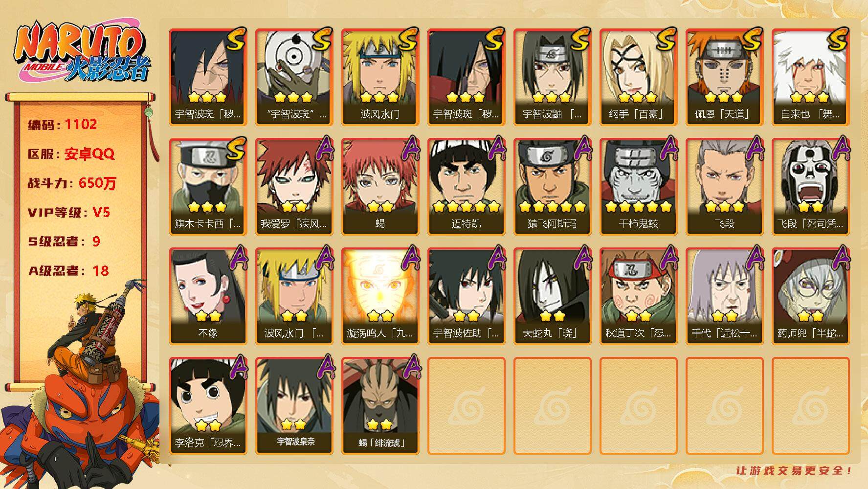The image size is (868, 489).
Task: Select the glowing 漩涡鸣人 nine-tails card
Action: (x=380, y=296)
